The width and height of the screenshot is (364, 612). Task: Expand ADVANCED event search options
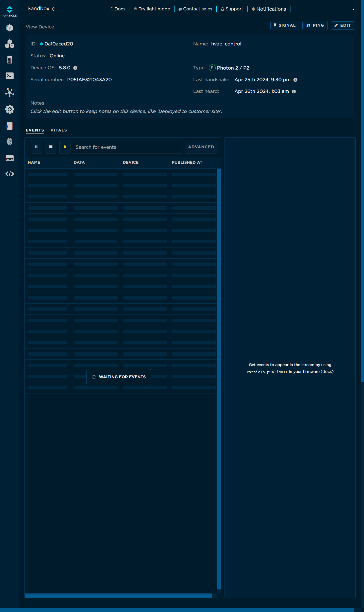201,147
